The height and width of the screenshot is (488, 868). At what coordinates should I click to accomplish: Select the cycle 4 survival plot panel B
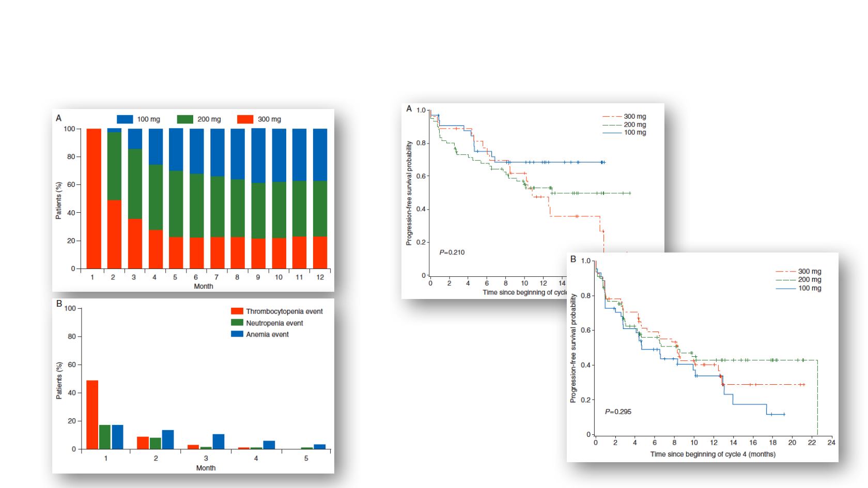coord(703,357)
